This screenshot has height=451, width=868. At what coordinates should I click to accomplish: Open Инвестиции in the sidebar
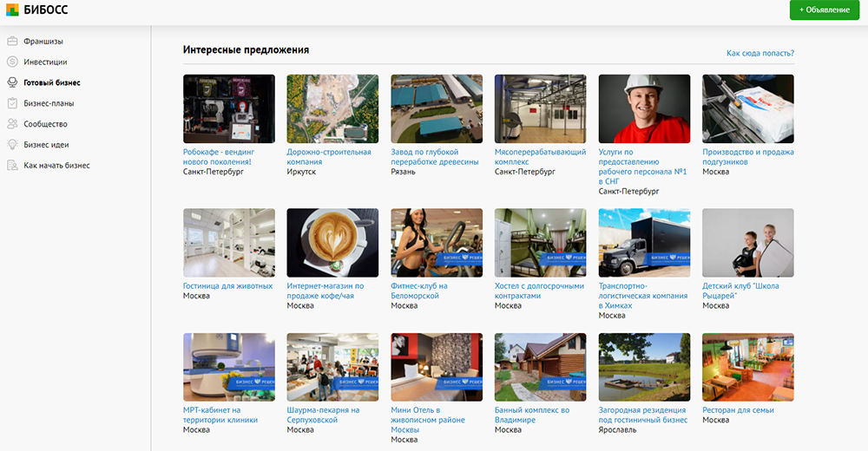click(45, 62)
